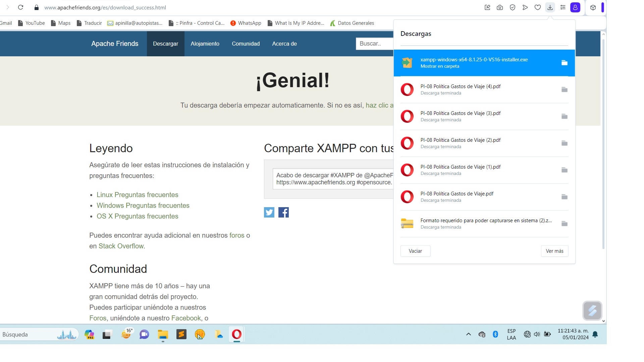Click the privacy protection shield icon
The height and width of the screenshot is (362, 644).
513,7
